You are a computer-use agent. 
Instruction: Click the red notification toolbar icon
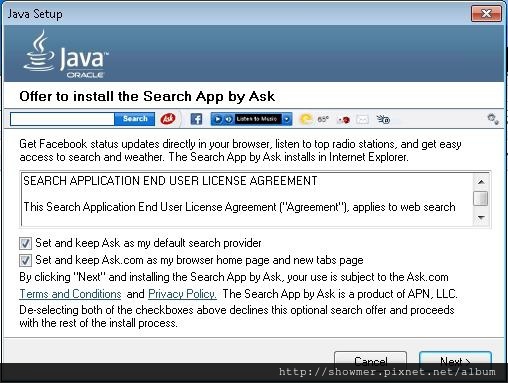pyautogui.click(x=344, y=119)
